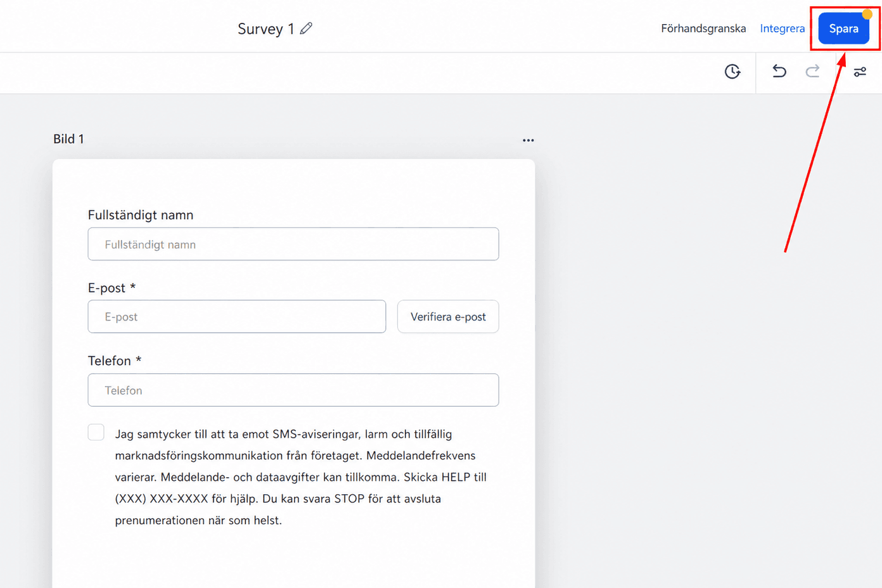
Task: Select the Bild 1 slide label
Action: point(68,139)
